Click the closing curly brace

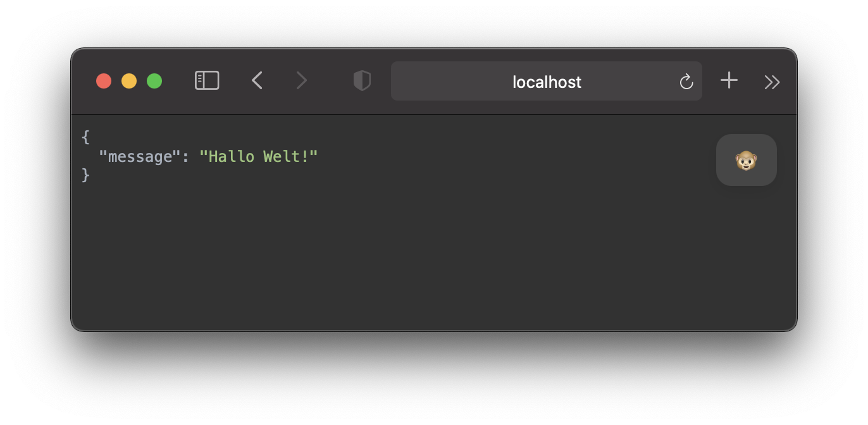pyautogui.click(x=86, y=175)
